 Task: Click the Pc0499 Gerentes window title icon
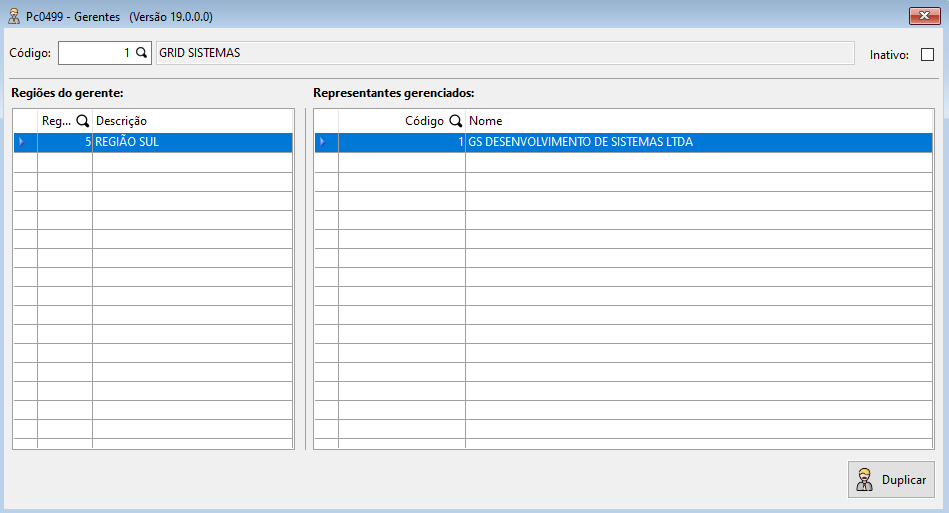14,16
